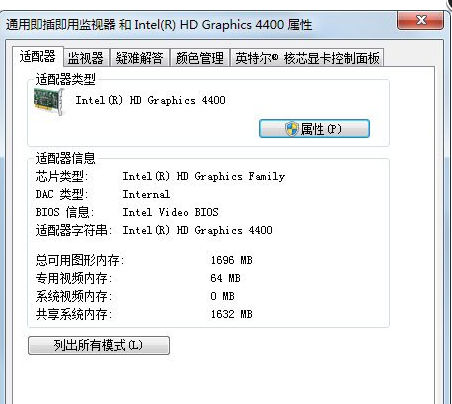Open the 英特尔 核芯显卡控制面板 tab
The width and height of the screenshot is (452, 404).
(307, 58)
